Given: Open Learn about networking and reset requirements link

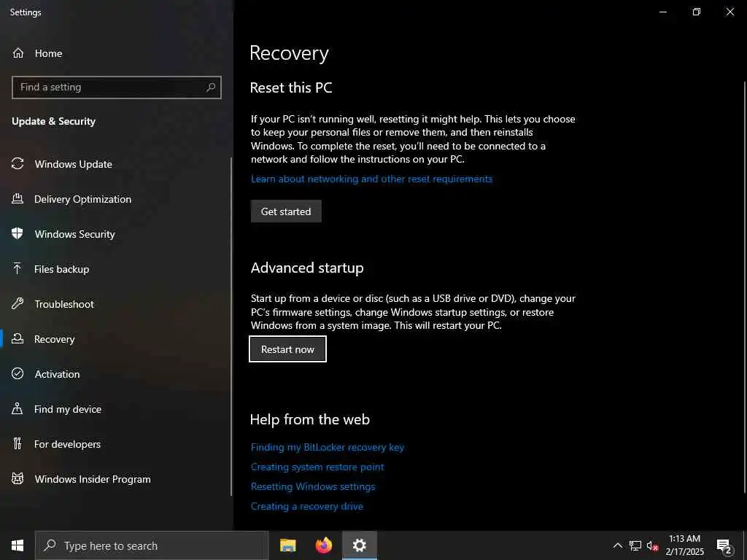Looking at the screenshot, I should pos(371,179).
